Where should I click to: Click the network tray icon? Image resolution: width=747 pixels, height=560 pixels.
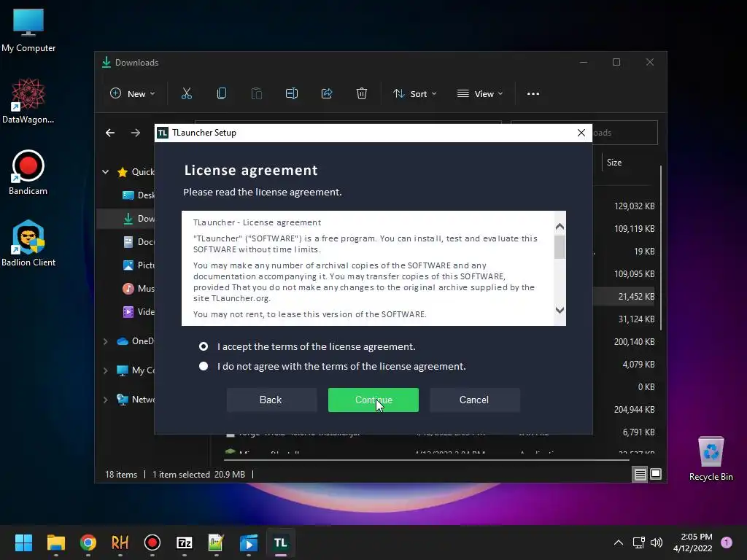coord(638,542)
